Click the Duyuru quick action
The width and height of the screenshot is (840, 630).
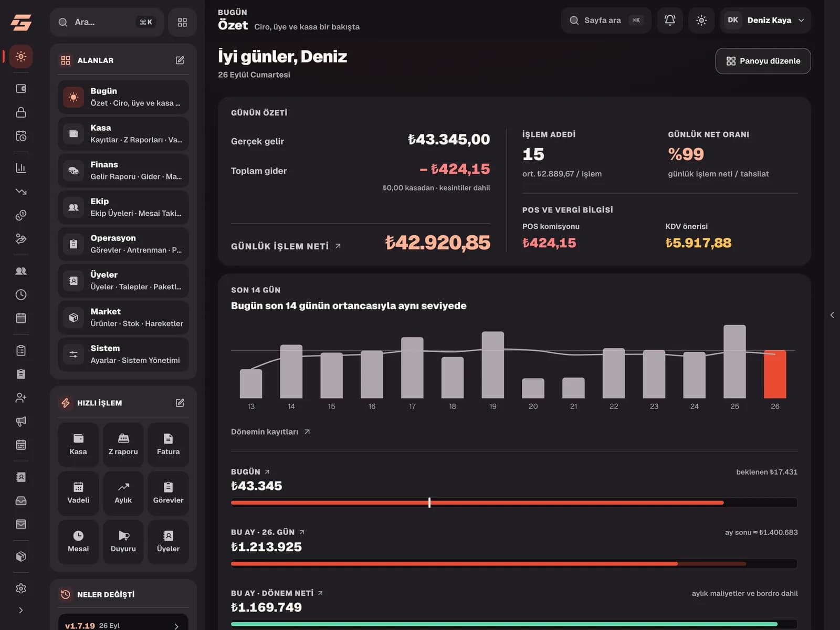123,542
